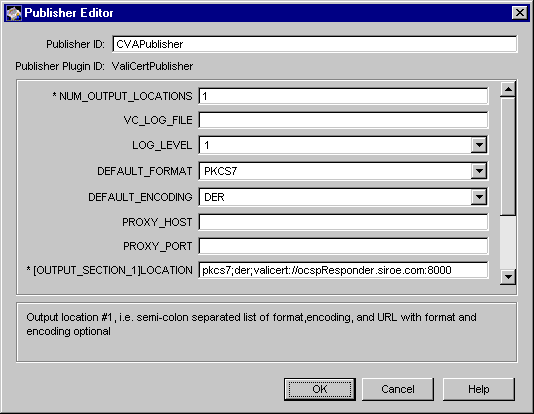Click the PROXY_HOST label

pyautogui.click(x=157, y=222)
